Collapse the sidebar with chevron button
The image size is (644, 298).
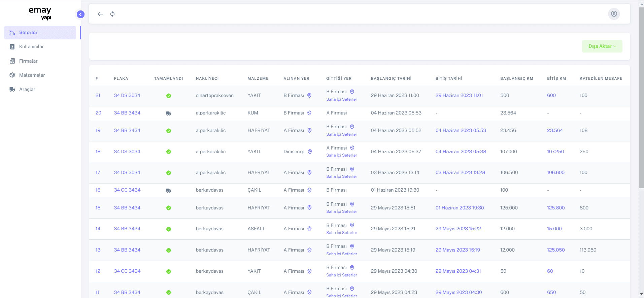pos(80,14)
